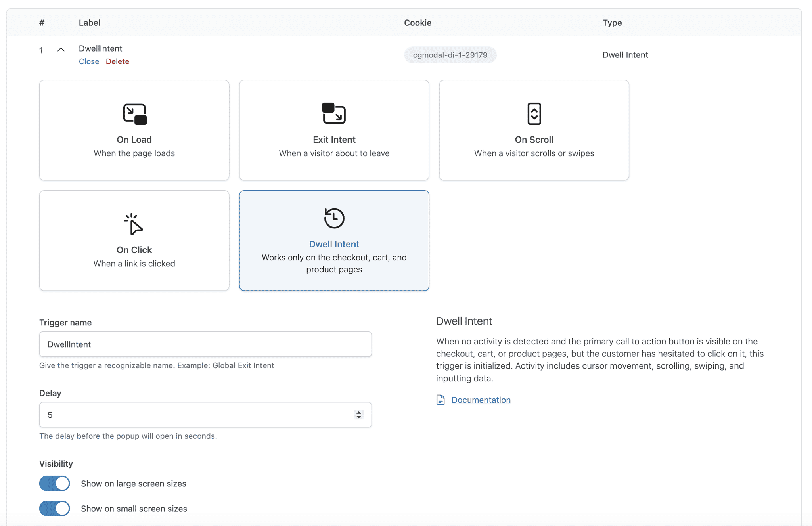Click the 'Give the trigger a recognizable name' hint

tap(157, 365)
